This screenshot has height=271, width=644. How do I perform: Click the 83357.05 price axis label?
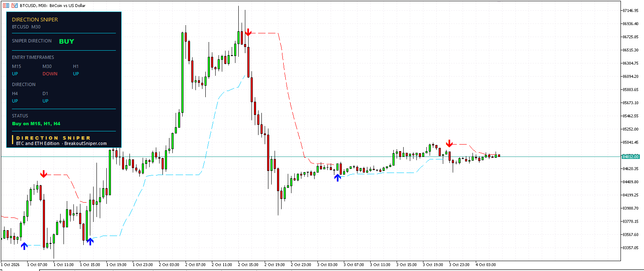(x=631, y=248)
